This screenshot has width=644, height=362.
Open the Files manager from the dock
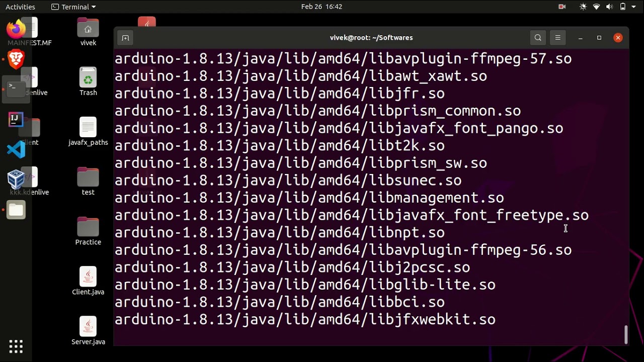(x=16, y=210)
